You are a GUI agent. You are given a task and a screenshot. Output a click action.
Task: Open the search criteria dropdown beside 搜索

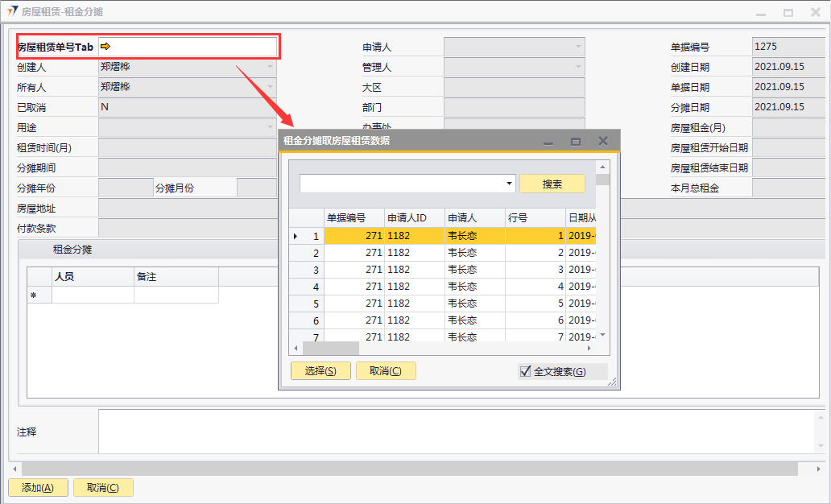[509, 184]
